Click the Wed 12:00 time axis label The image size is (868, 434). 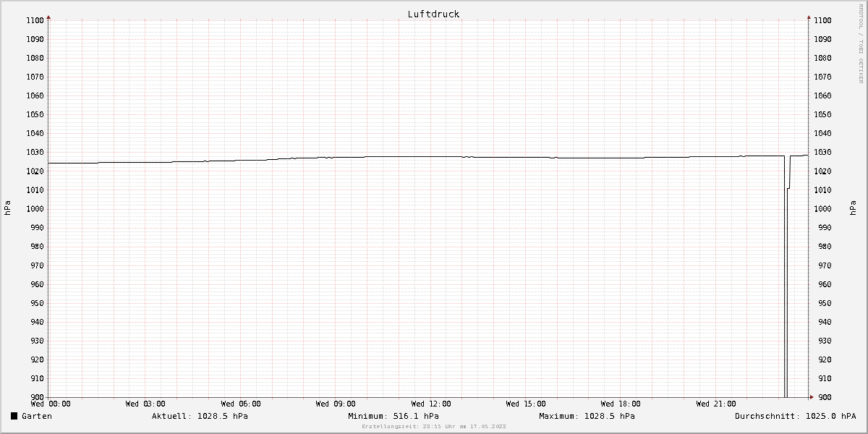(x=431, y=404)
